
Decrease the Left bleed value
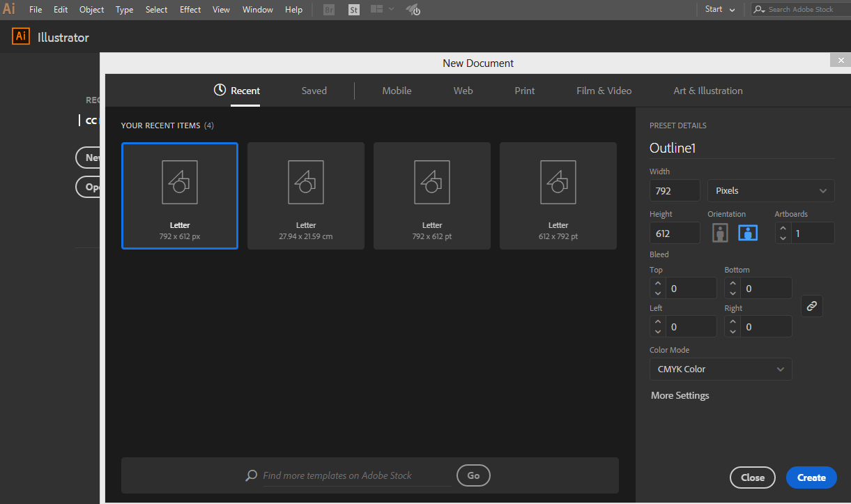point(658,332)
